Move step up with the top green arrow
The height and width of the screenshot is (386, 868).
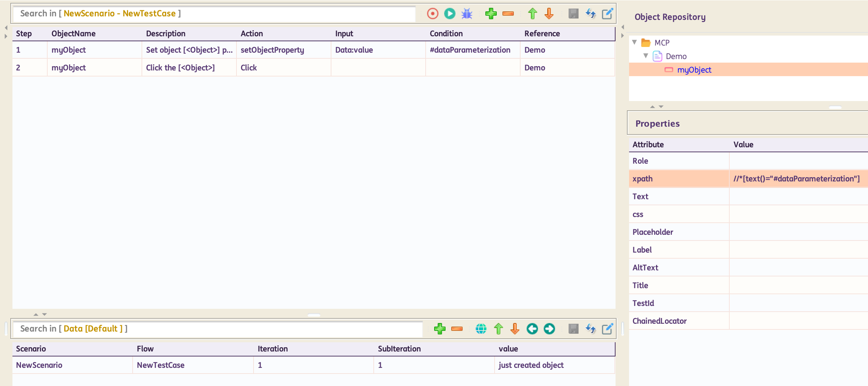tap(532, 14)
